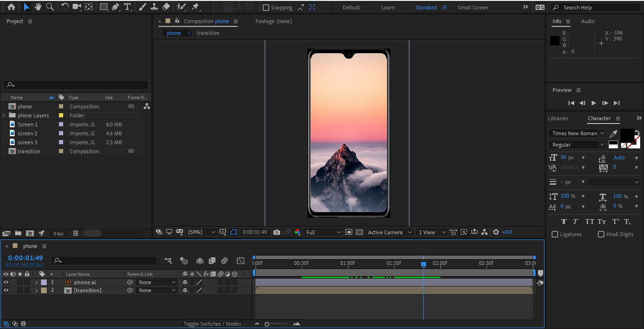Image resolution: width=644 pixels, height=329 pixels.
Task: Select the Hand tool
Action: pos(38,7)
